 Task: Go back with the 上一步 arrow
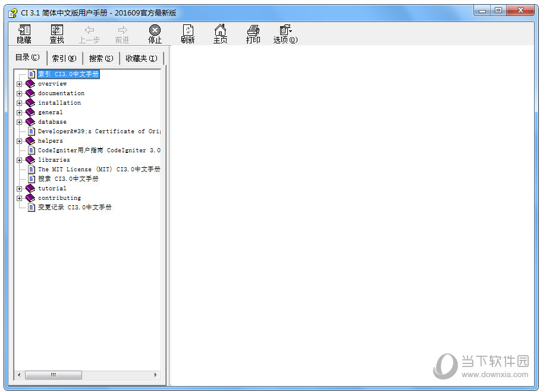pyautogui.click(x=89, y=34)
